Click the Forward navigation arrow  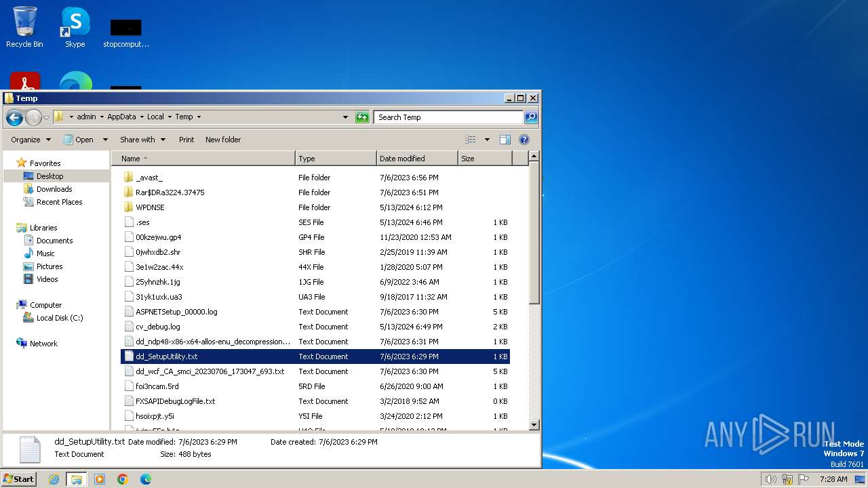(33, 117)
